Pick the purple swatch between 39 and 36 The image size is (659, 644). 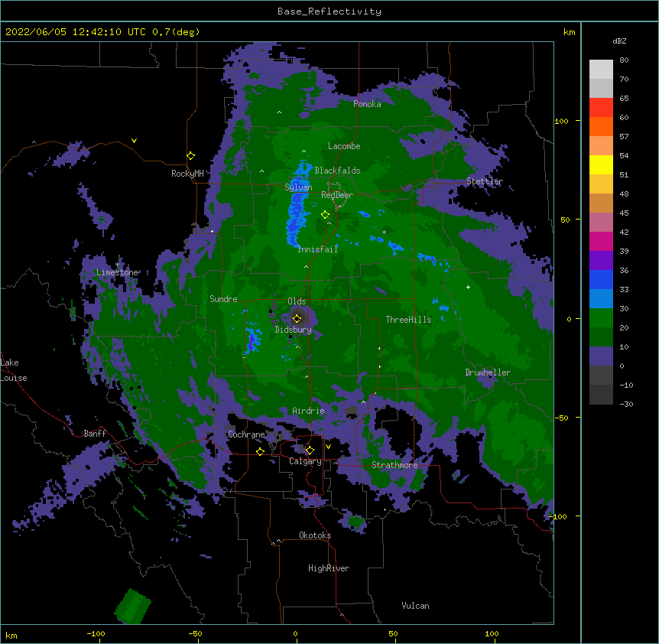coord(601,260)
